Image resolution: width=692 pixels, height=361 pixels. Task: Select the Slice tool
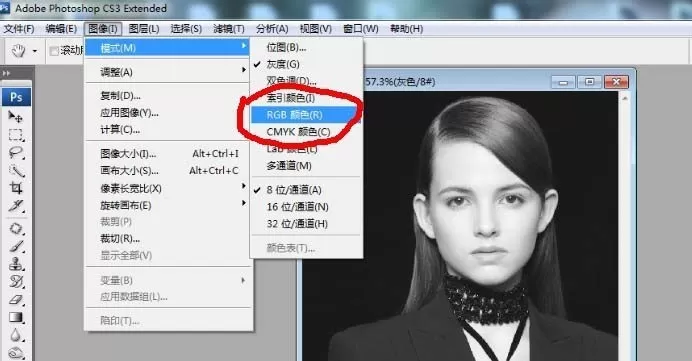pyautogui.click(x=16, y=206)
